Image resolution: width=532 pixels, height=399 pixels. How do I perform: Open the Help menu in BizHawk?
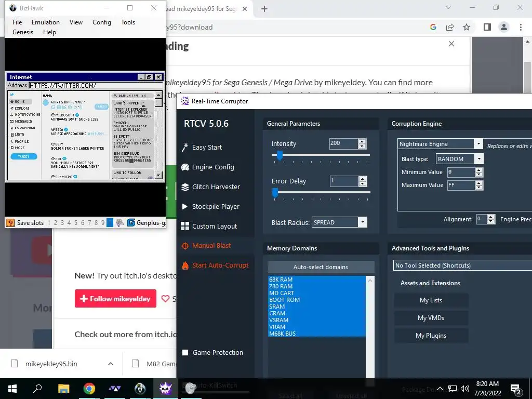coord(49,32)
